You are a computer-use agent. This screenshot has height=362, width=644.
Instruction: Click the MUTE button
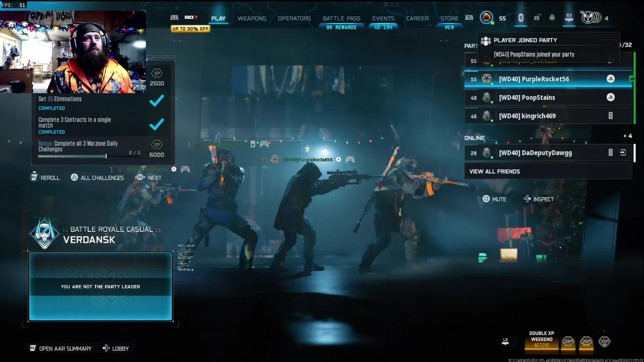494,199
